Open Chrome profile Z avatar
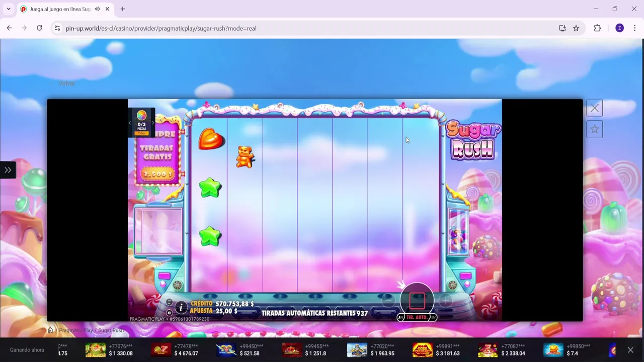The image size is (644, 362). (x=619, y=28)
